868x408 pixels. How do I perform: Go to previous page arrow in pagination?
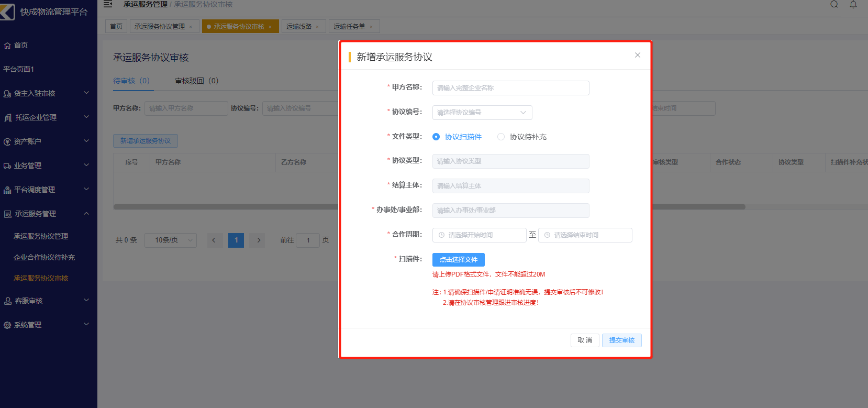(214, 240)
